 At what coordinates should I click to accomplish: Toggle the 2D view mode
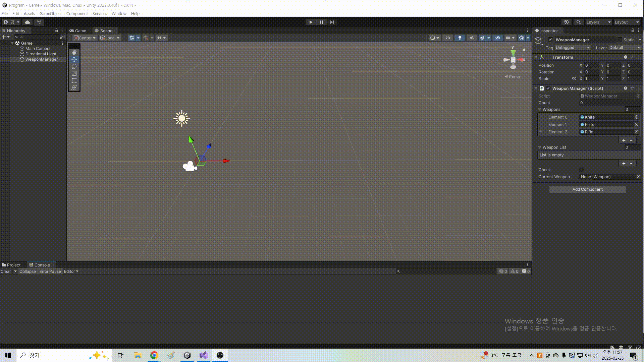click(447, 38)
